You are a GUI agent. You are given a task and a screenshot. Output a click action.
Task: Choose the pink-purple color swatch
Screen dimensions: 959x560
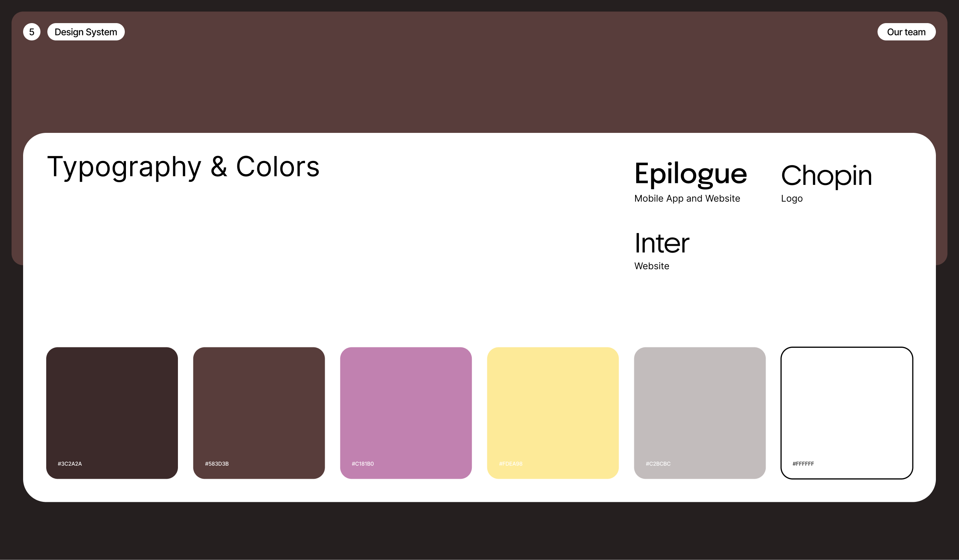click(406, 404)
